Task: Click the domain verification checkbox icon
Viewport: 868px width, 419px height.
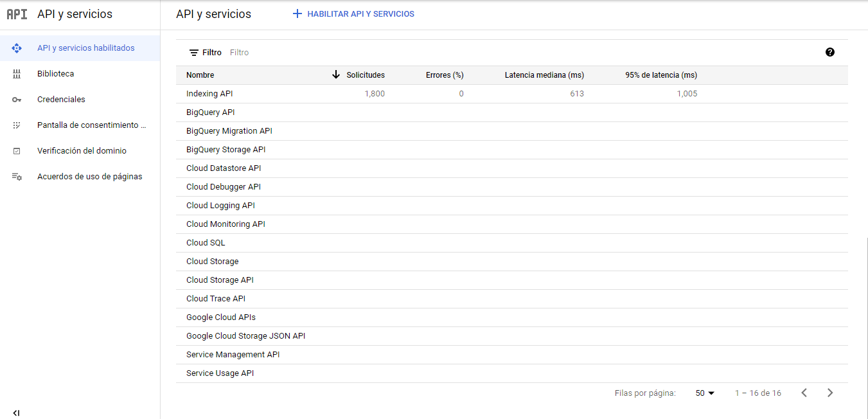Action: coord(17,151)
